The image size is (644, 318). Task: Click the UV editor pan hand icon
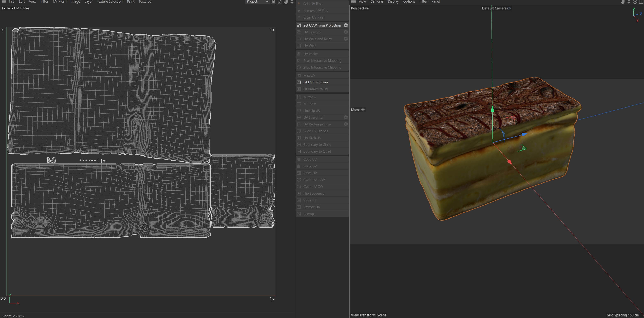286,2
